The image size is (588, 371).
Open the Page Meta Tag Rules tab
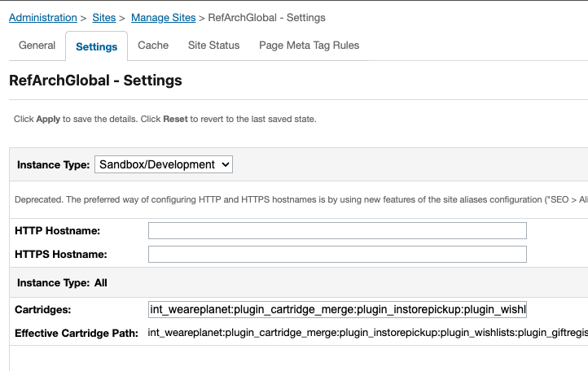click(309, 46)
